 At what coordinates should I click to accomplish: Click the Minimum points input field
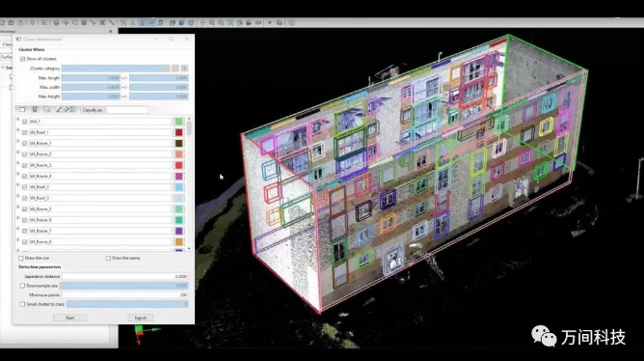(x=125, y=294)
